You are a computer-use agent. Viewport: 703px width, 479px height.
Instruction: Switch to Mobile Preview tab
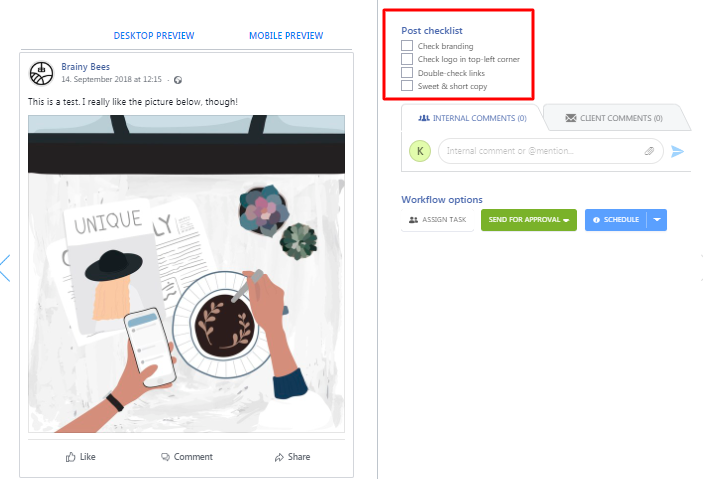click(x=286, y=35)
